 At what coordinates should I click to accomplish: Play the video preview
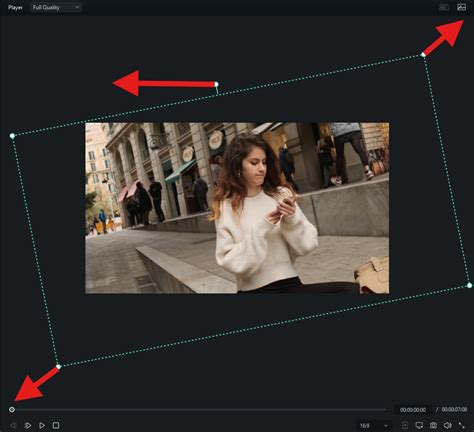[x=42, y=426]
